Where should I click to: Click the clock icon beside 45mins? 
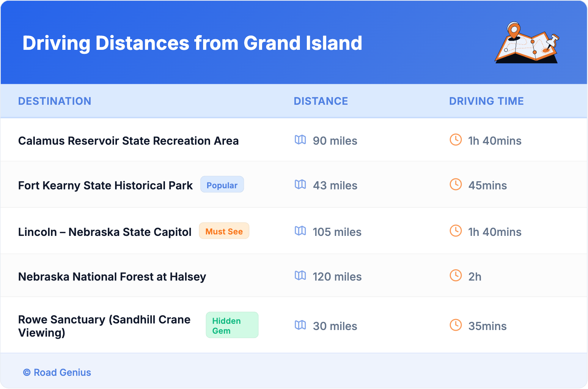456,184
